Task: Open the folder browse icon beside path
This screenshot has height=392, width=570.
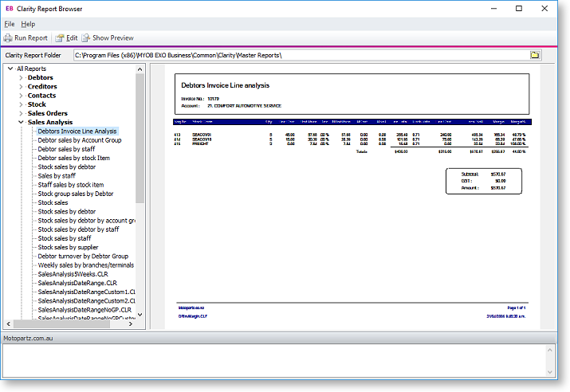Action: 535,55
